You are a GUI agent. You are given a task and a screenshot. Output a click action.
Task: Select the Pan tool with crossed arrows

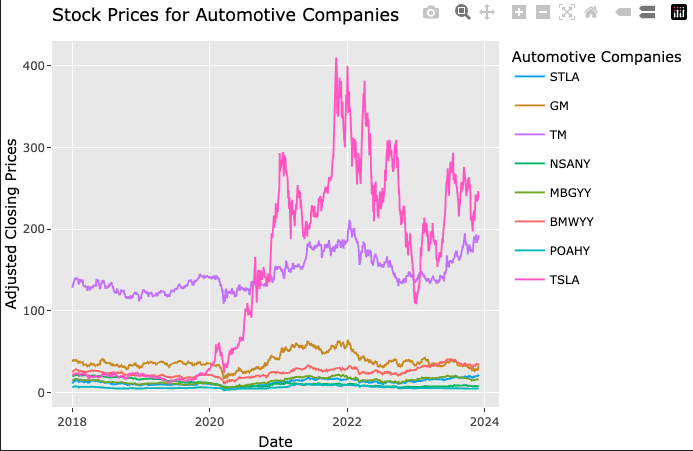coord(487,12)
